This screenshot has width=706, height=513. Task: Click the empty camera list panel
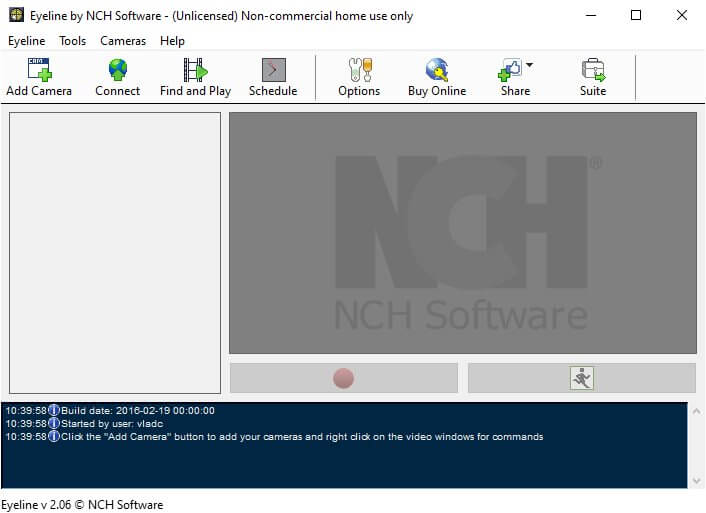[x=115, y=253]
